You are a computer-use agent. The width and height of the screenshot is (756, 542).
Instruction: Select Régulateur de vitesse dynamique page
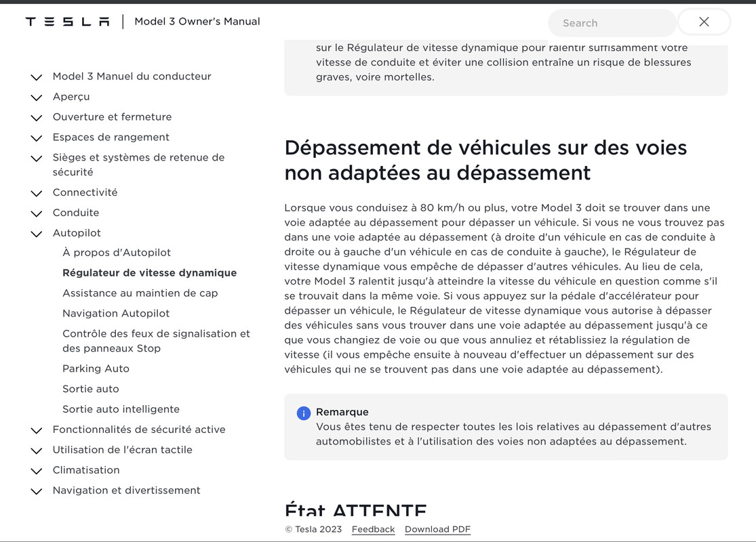149,272
